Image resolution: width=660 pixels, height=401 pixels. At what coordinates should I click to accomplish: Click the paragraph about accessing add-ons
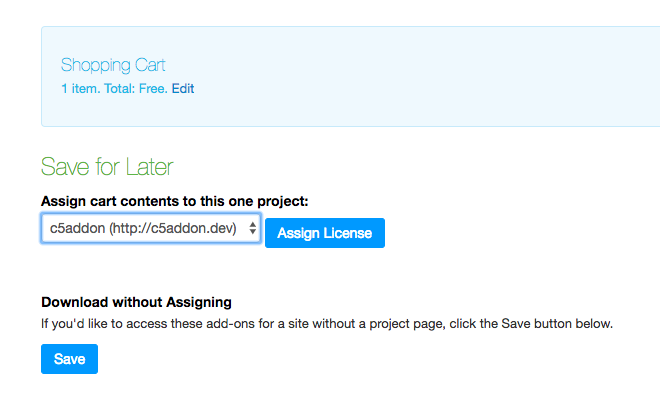coord(327,324)
